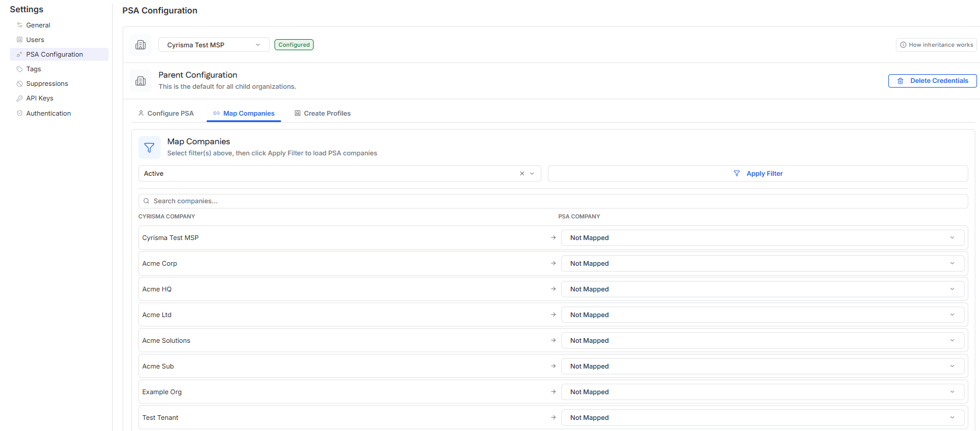Open How inheritance works help

936,45
